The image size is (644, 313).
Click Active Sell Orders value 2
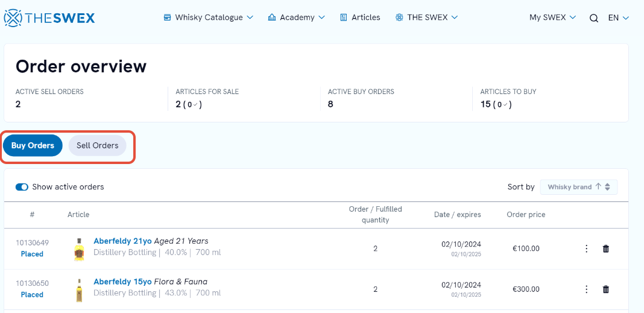(18, 104)
